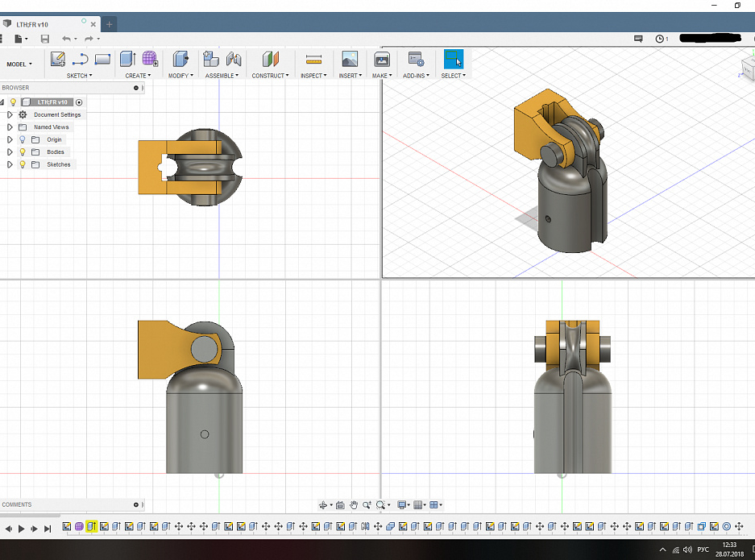Select the Measure ruler icon in Inspect

coord(313,59)
